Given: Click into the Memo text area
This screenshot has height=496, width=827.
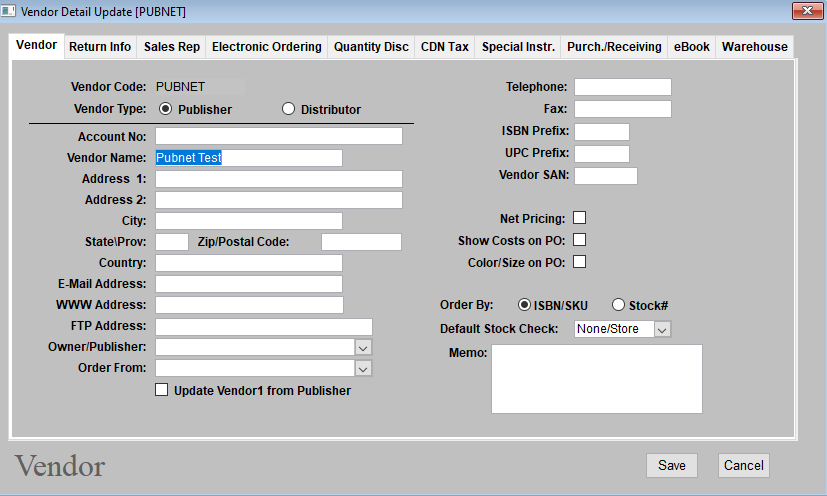Looking at the screenshot, I should tap(596, 379).
